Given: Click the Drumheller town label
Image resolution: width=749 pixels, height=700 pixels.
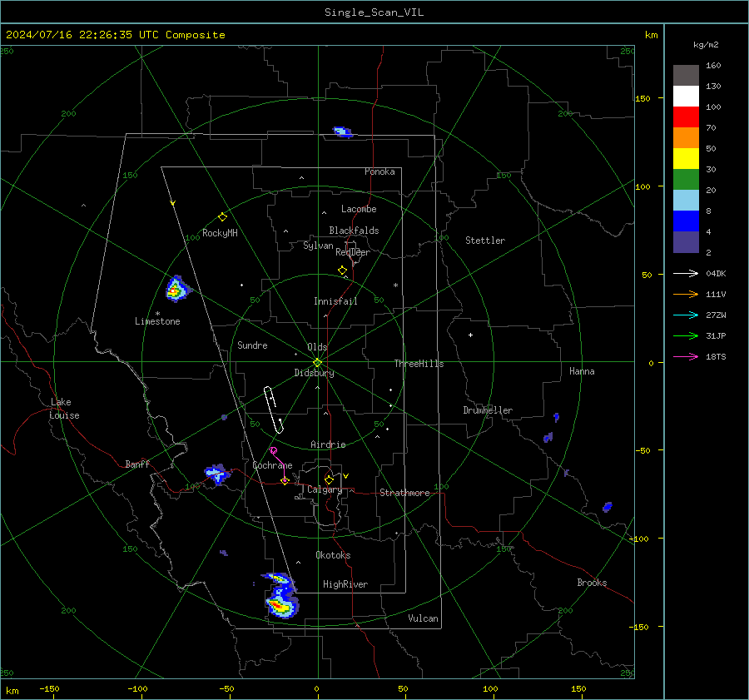Looking at the screenshot, I should click(x=488, y=410).
